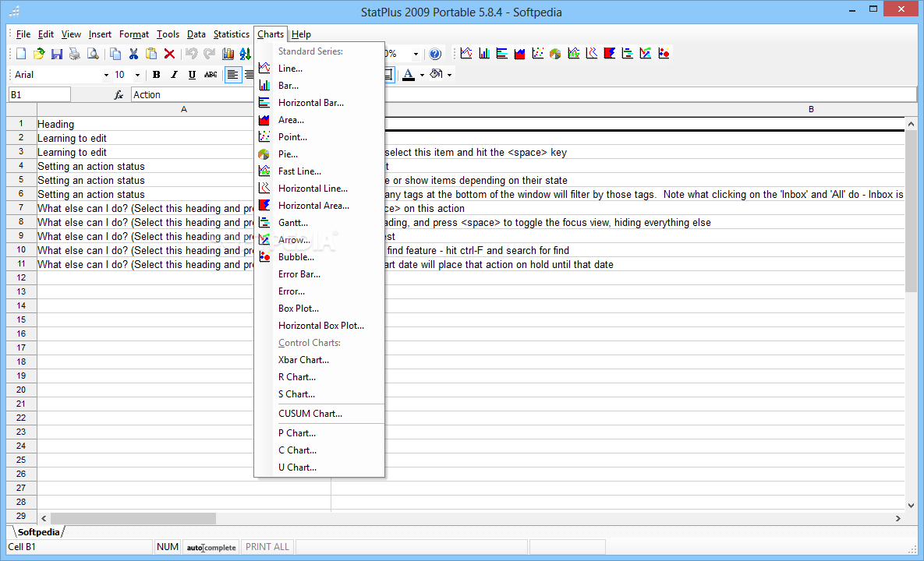
Task: Click the Area chart icon in the chart toolbar
Action: coord(519,54)
